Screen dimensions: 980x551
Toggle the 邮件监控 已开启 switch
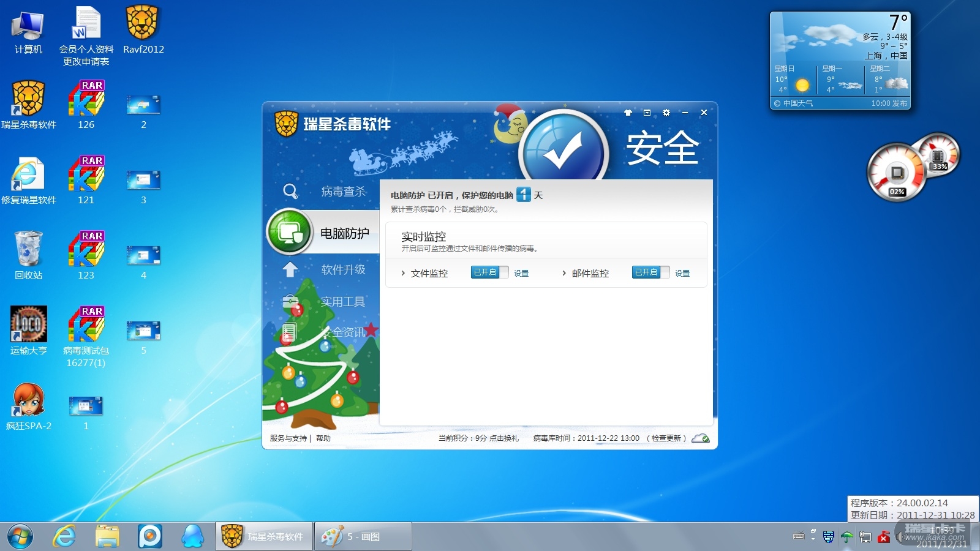[x=651, y=272]
